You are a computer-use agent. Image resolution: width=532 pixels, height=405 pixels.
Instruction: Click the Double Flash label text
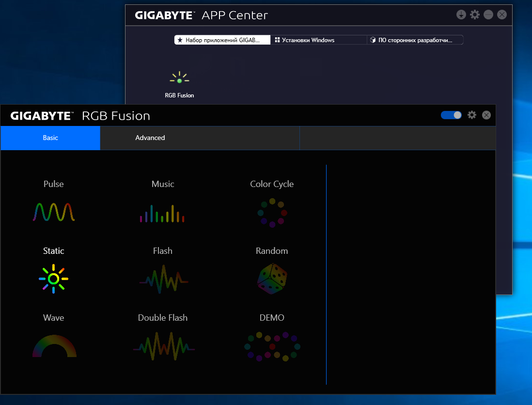click(162, 317)
